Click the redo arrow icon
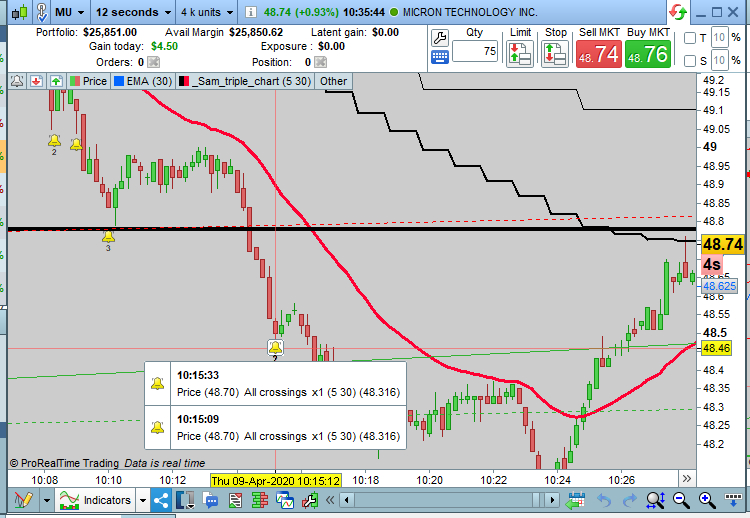The width and height of the screenshot is (750, 518). click(629, 501)
